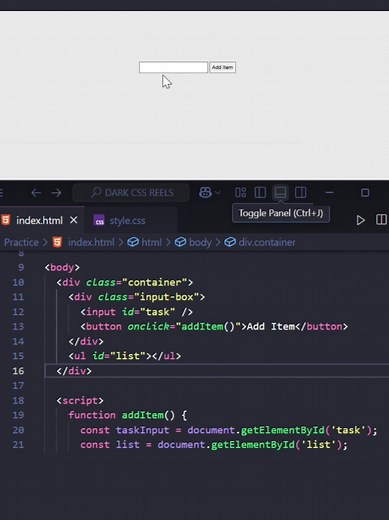Click the opening <body> tag on line 9
This screenshot has height=520, width=389.
pyautogui.click(x=62, y=268)
